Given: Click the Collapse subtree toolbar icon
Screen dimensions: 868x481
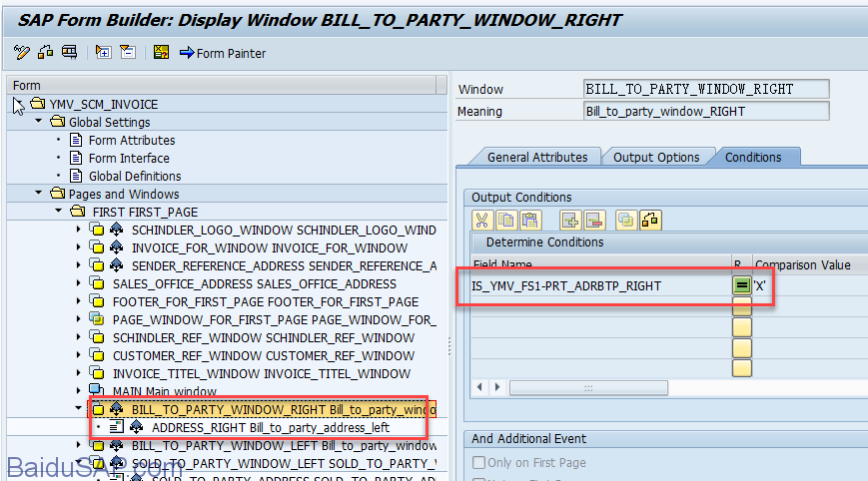Looking at the screenshot, I should point(128,53).
